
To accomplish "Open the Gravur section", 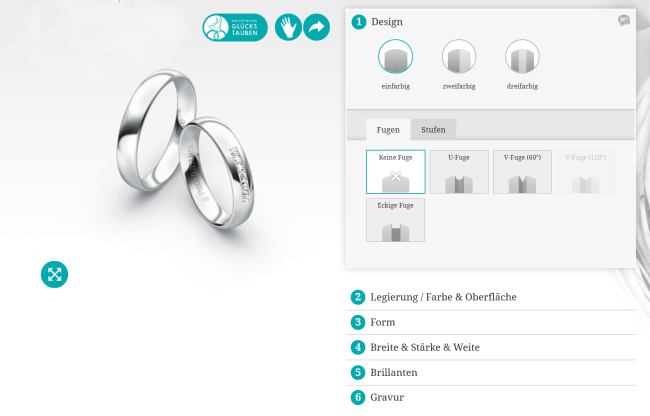I will (387, 397).
